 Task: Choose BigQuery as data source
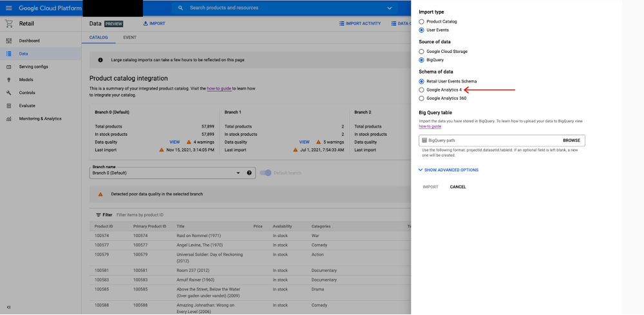point(421,60)
